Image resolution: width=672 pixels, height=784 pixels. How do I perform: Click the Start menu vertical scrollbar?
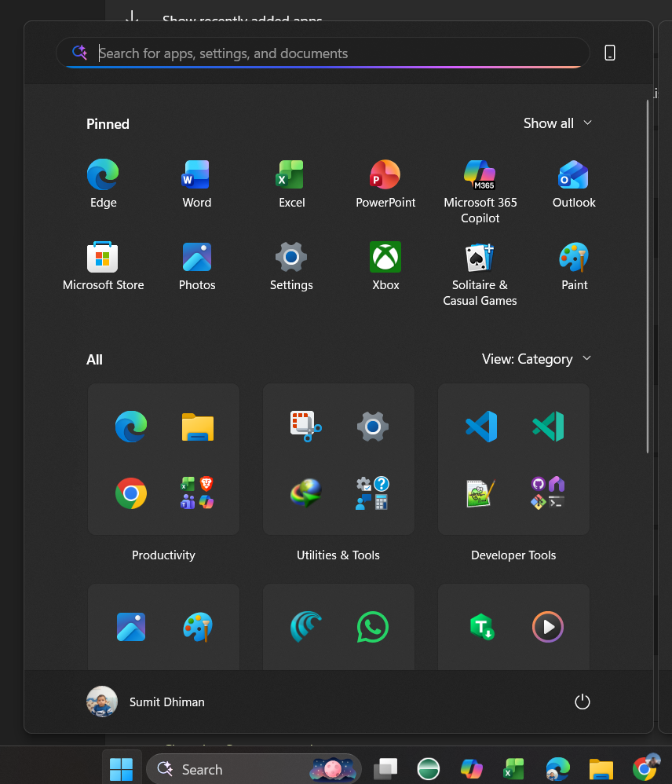tap(648, 277)
